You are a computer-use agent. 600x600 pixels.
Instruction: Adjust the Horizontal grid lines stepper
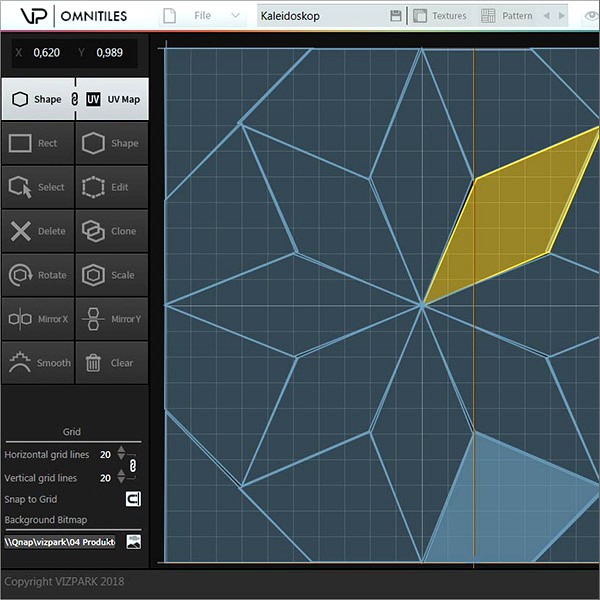coord(121,454)
